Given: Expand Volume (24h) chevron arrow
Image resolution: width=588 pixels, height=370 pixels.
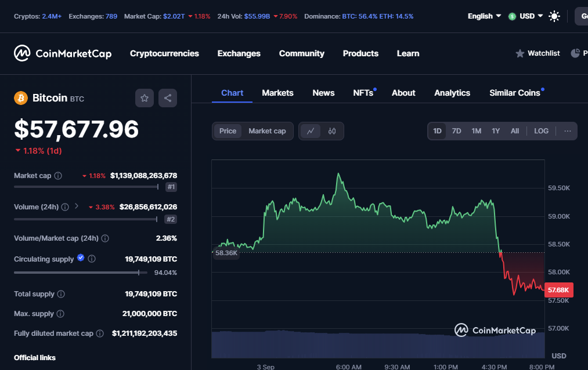Looking at the screenshot, I should (77, 206).
